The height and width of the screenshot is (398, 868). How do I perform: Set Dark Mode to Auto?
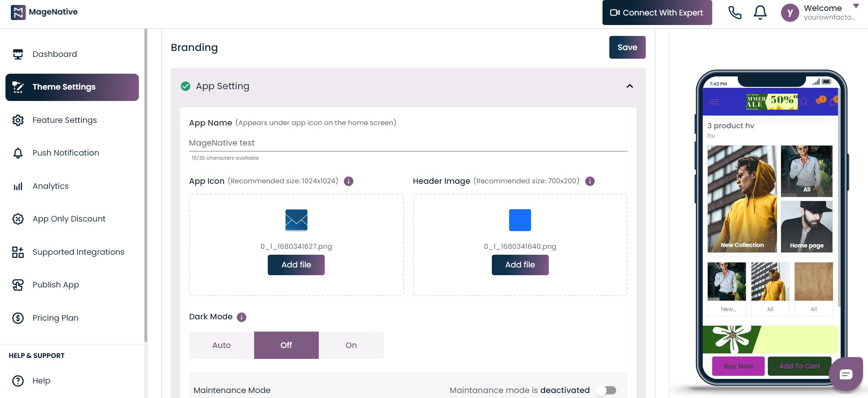click(x=221, y=345)
